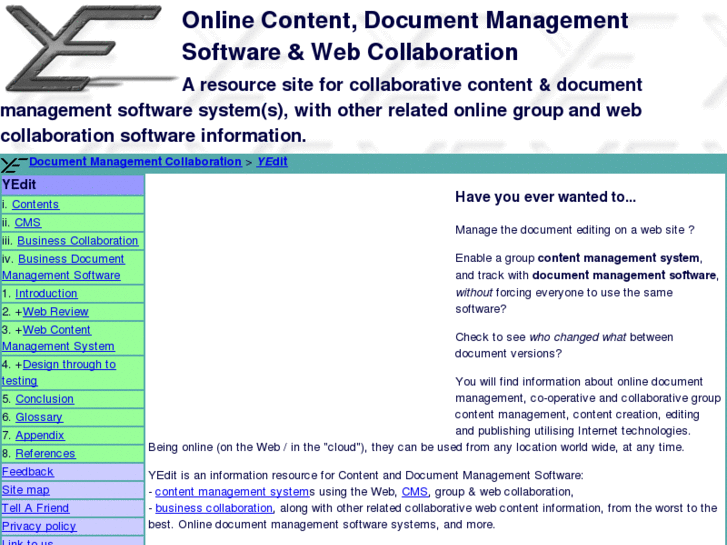This screenshot has width=727, height=545.
Task: Open the References page
Action: click(45, 453)
